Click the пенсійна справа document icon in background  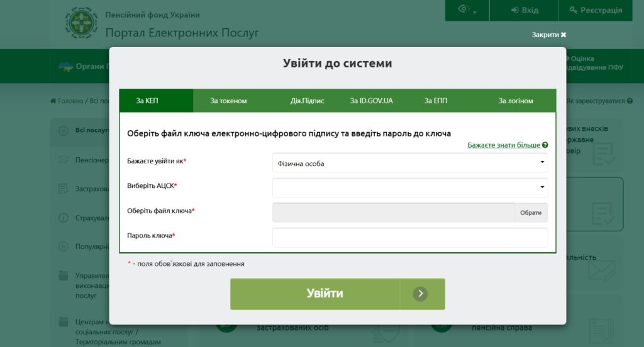[x=601, y=331]
